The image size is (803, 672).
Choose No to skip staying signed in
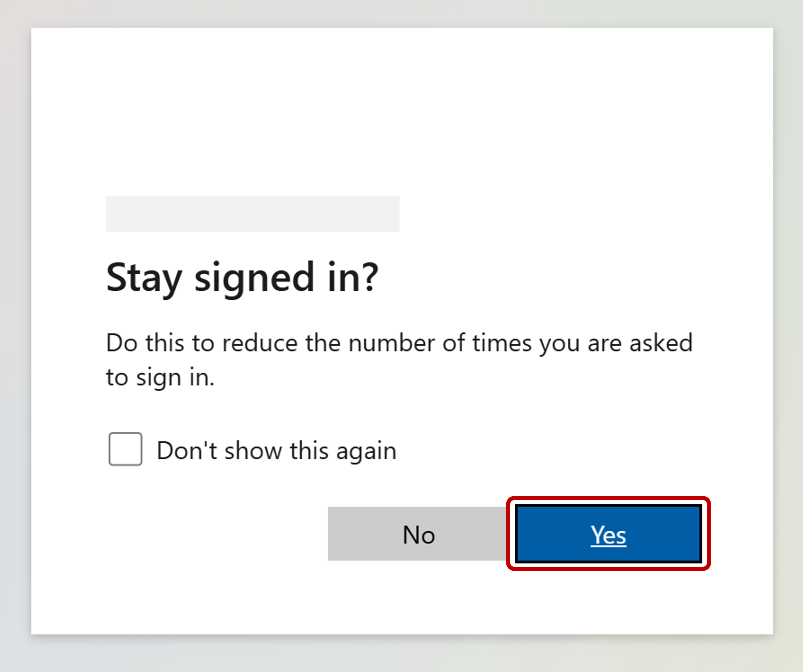[x=418, y=534]
